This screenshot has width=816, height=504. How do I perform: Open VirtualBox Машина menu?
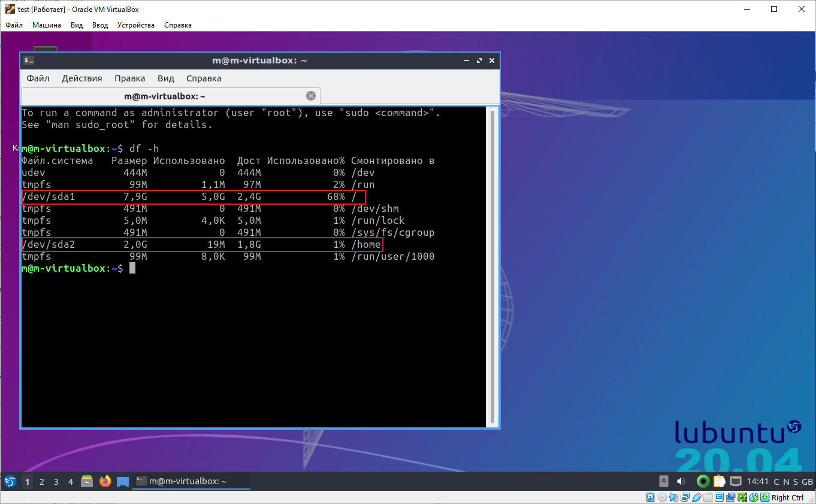47,25
